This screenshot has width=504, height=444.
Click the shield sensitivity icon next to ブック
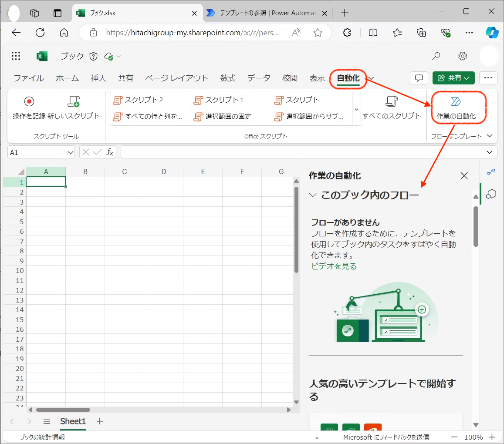pos(94,57)
